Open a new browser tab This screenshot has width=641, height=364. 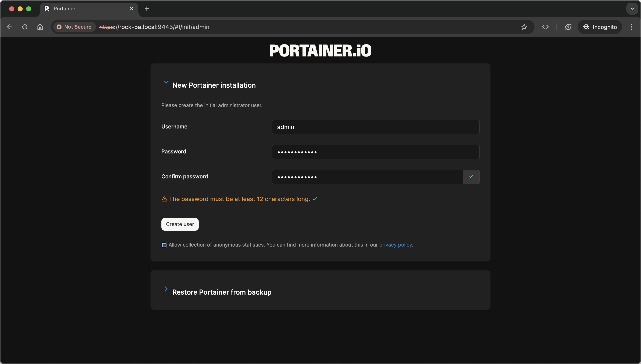coord(147,8)
